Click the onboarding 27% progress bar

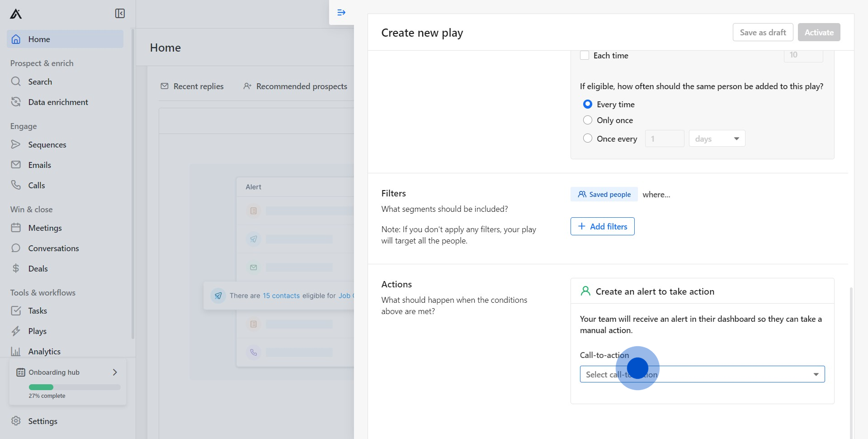pyautogui.click(x=75, y=387)
